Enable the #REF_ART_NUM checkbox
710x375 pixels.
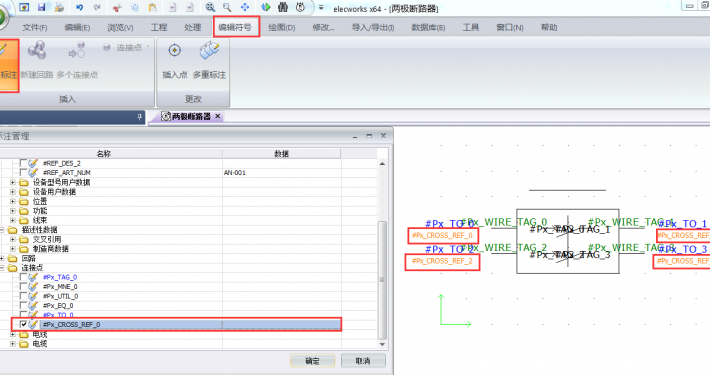(x=24, y=172)
